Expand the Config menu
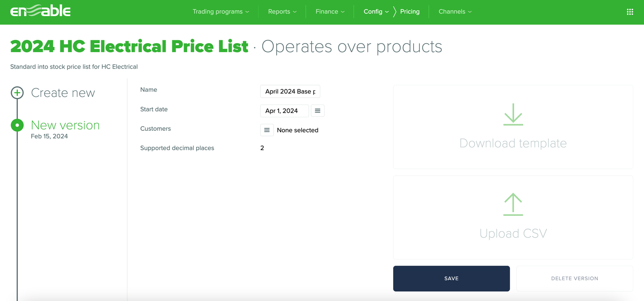This screenshot has width=644, height=301. coord(376,12)
